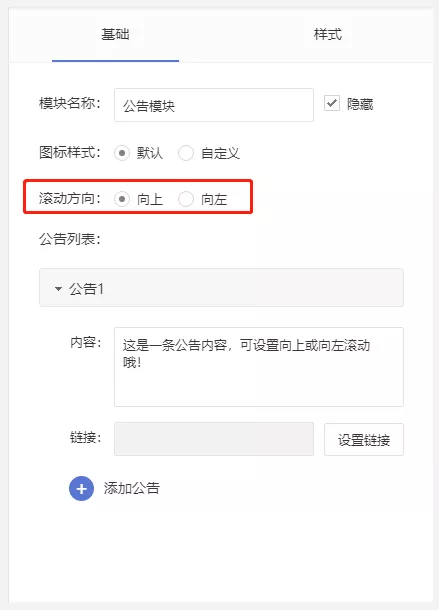Viewport: 439px width, 610px height.
Task: Open the 样式 tab
Action: point(328,34)
